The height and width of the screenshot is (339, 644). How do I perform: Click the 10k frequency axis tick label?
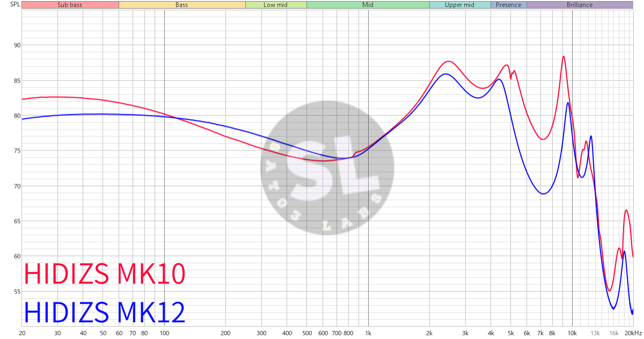point(572,333)
